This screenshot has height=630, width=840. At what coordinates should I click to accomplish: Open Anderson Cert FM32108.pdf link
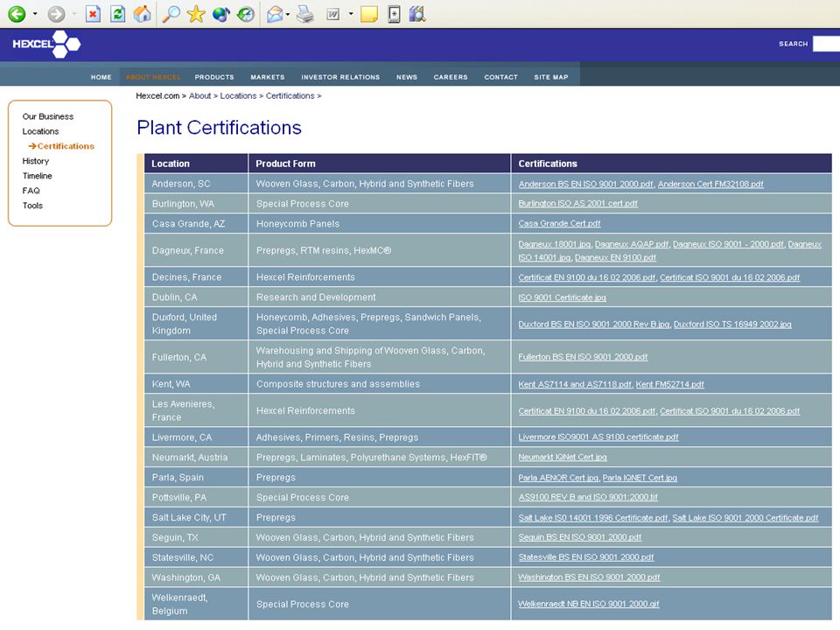pyautogui.click(x=710, y=184)
